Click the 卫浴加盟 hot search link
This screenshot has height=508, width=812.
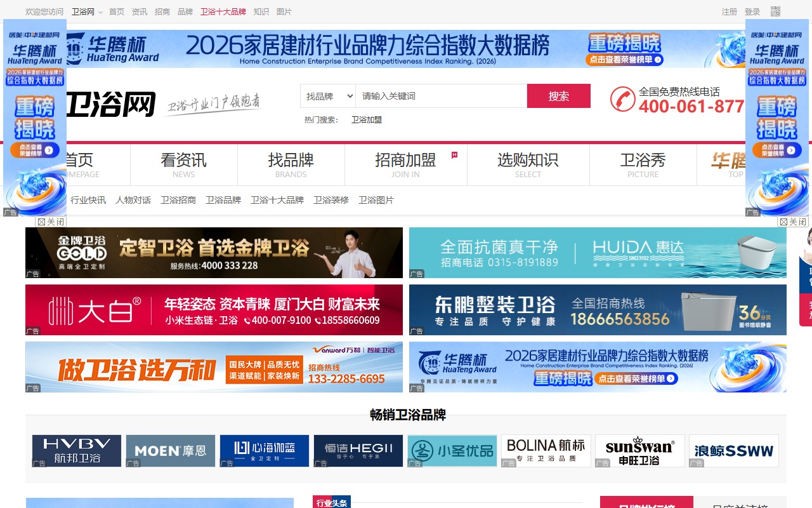tap(367, 119)
